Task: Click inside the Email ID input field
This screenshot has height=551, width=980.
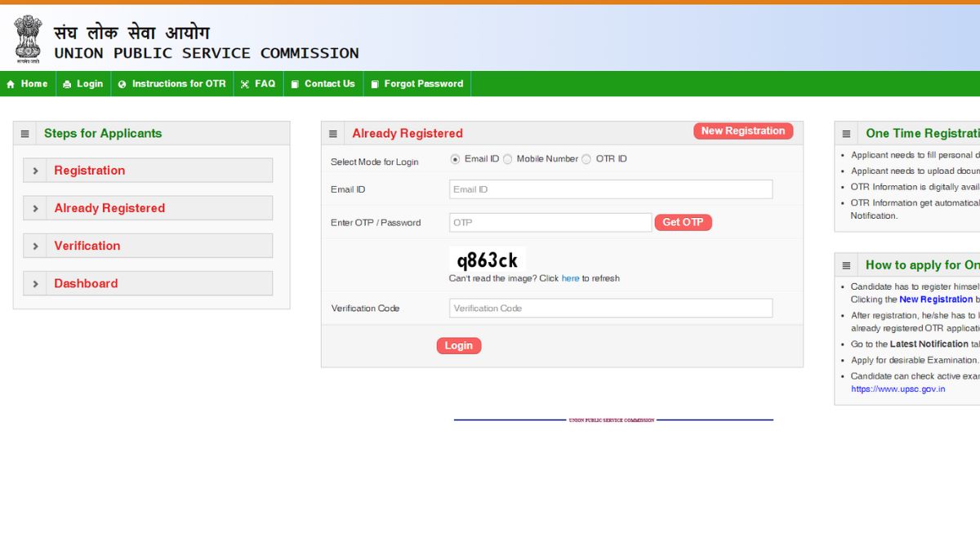Action: click(609, 189)
